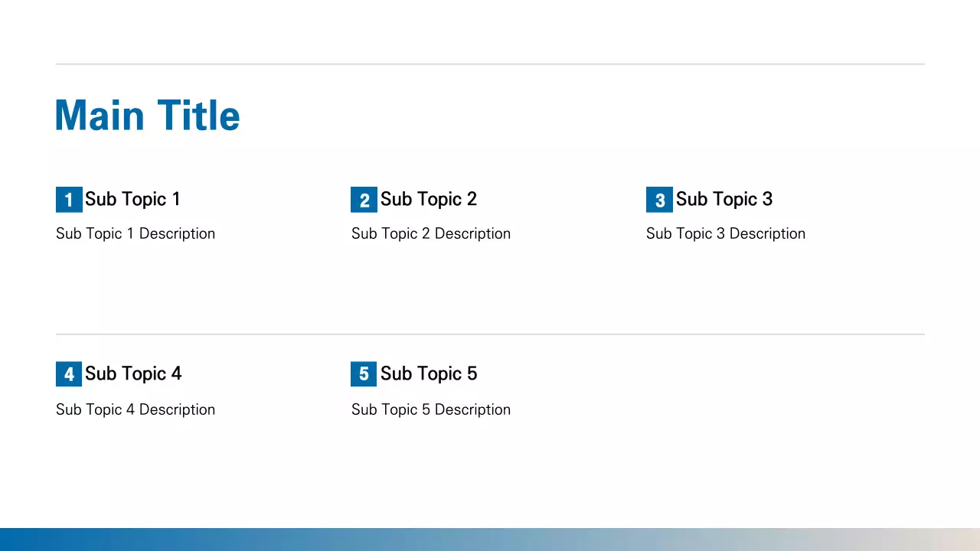This screenshot has height=551, width=980.
Task: Click the blue number 4 badge
Action: 69,374
